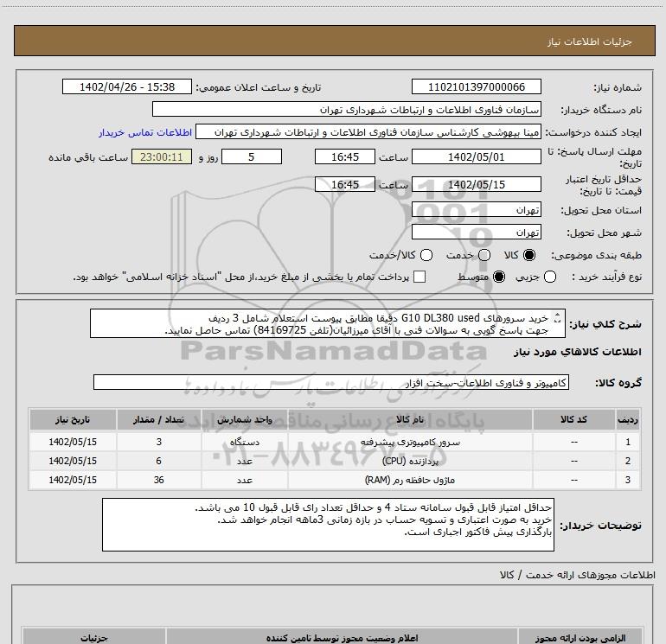
Task: Click quantity cell showing 6
Action: [x=159, y=461]
